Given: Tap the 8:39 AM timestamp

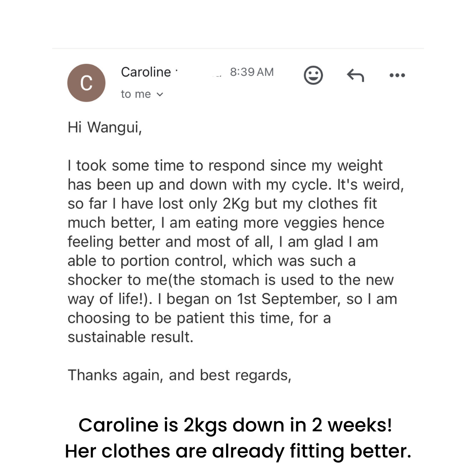Looking at the screenshot, I should coord(252,72).
